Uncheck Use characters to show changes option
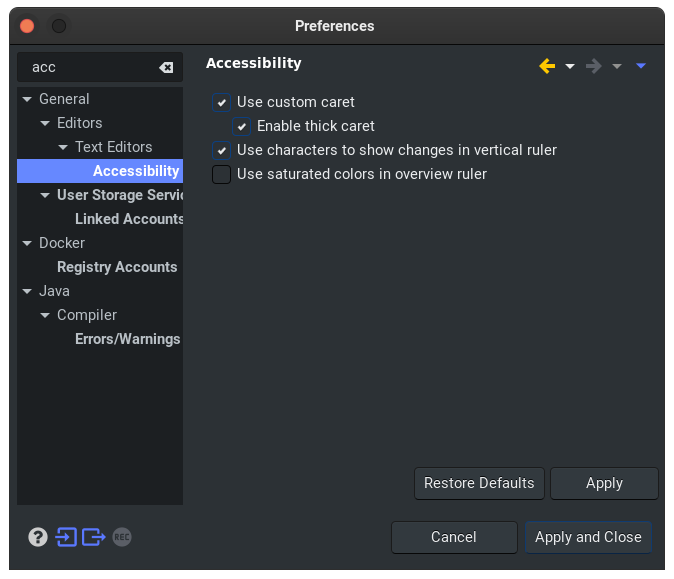The image size is (674, 579). [222, 150]
